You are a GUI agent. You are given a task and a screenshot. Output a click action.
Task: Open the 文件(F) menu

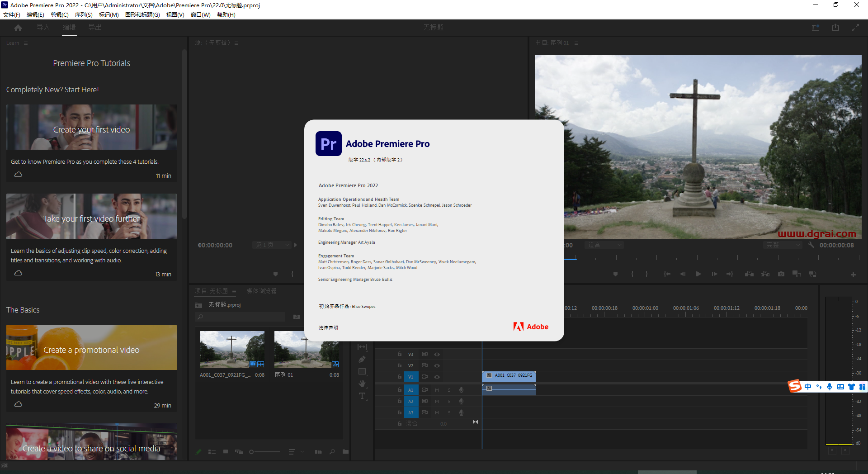[x=12, y=14]
